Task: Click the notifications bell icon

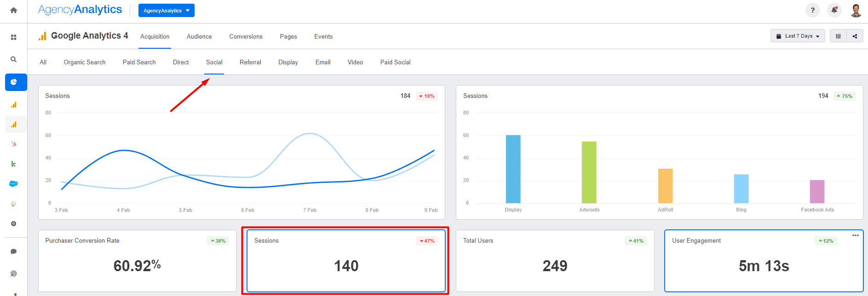Action: click(834, 10)
